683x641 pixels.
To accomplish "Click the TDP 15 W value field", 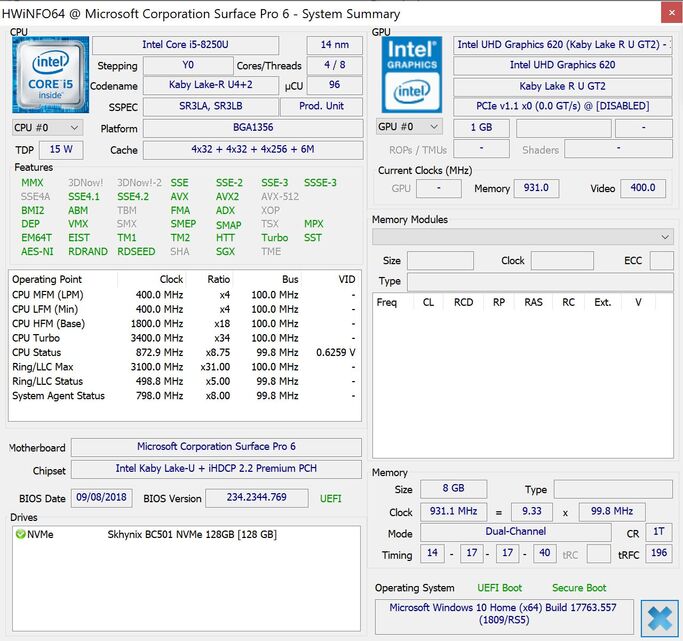I will click(x=62, y=150).
